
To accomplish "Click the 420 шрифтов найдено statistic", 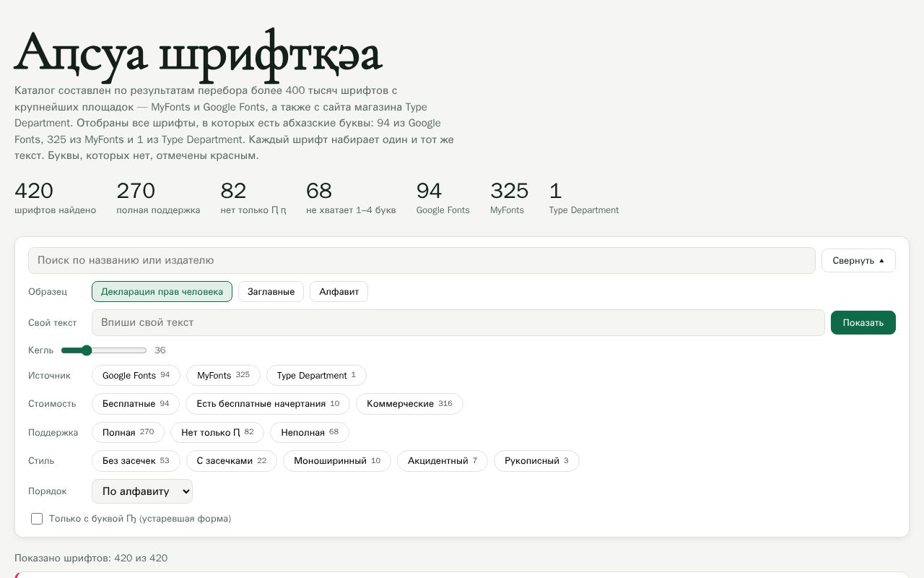I will 55,197.
